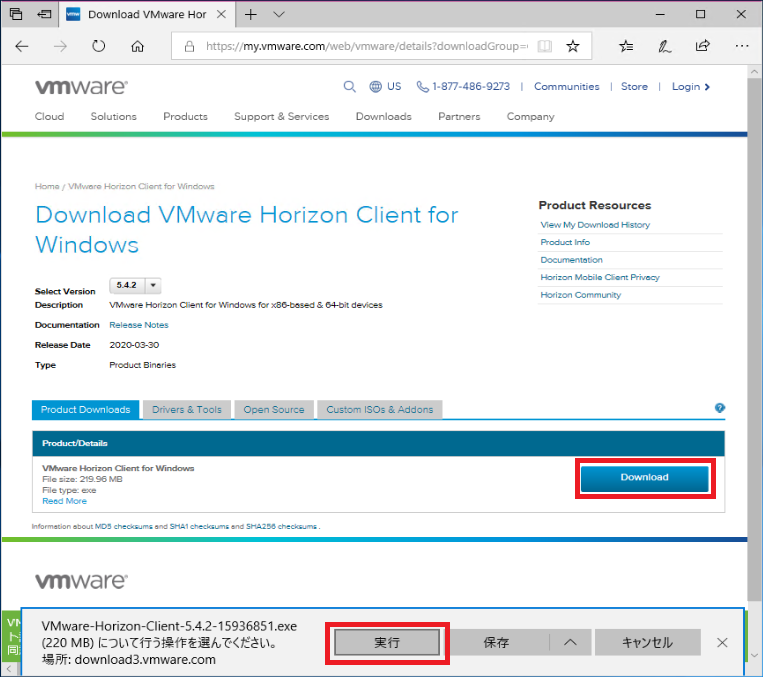The width and height of the screenshot is (763, 677).
Task: Open the Products menu
Action: (x=185, y=116)
